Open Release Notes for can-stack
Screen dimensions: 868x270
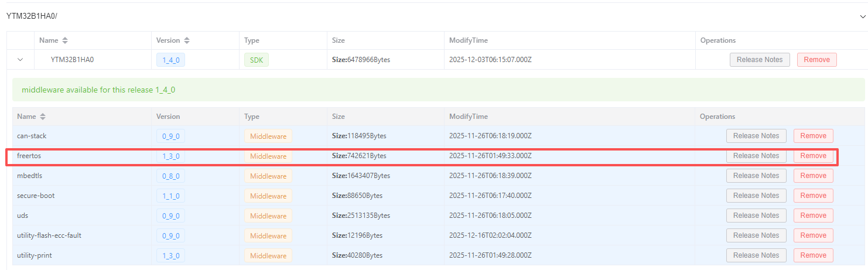point(756,136)
